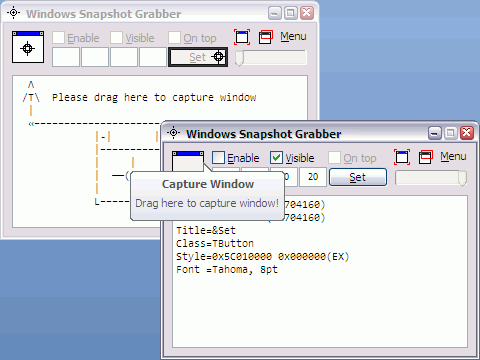Click red-cornered full window capture icon in front window
Screen dimensions: 480x360
(402, 157)
